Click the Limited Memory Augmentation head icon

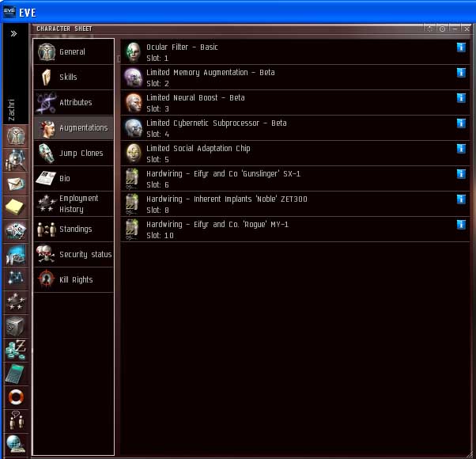pos(134,78)
